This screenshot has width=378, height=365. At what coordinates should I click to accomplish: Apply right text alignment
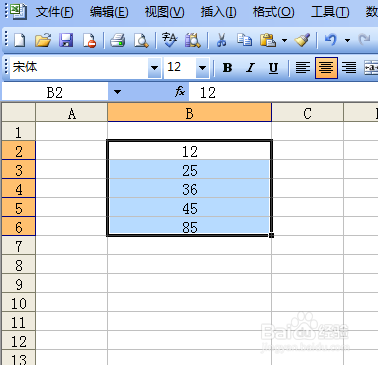coord(349,68)
